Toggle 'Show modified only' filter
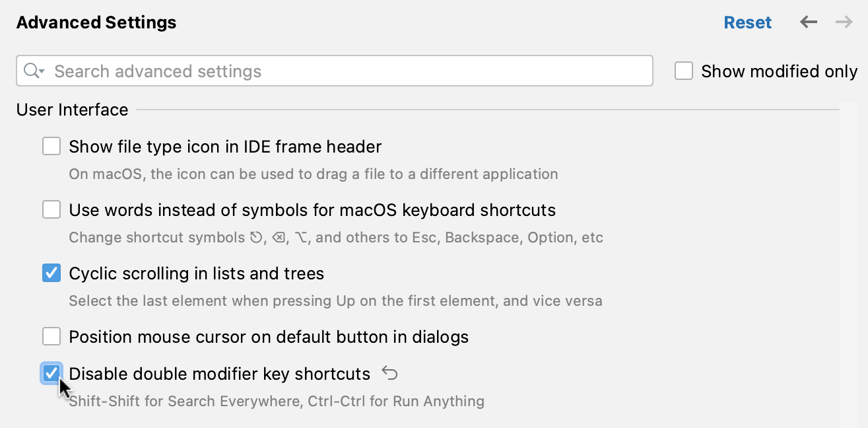 684,71
